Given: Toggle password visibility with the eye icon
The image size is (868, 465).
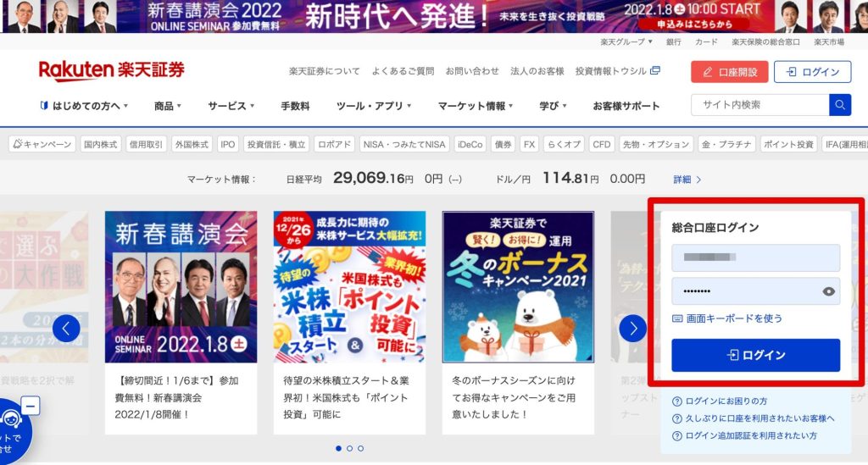Looking at the screenshot, I should click(x=828, y=291).
